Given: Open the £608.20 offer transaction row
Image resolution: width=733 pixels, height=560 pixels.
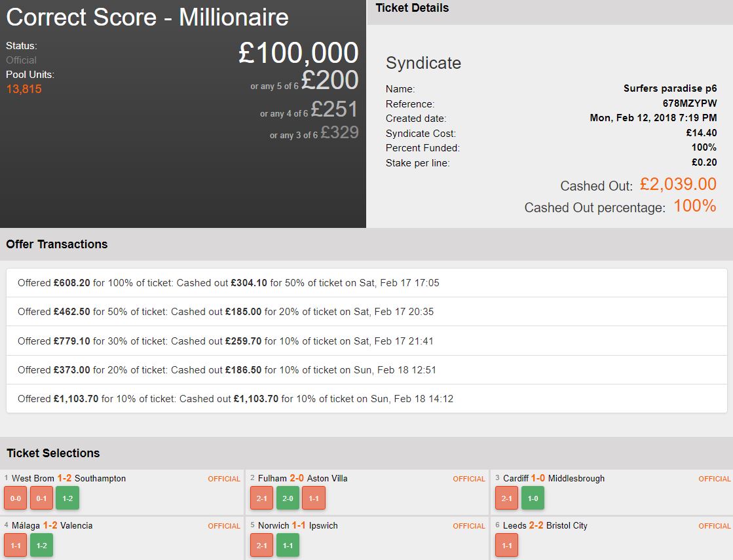Looking at the screenshot, I should coord(366,283).
